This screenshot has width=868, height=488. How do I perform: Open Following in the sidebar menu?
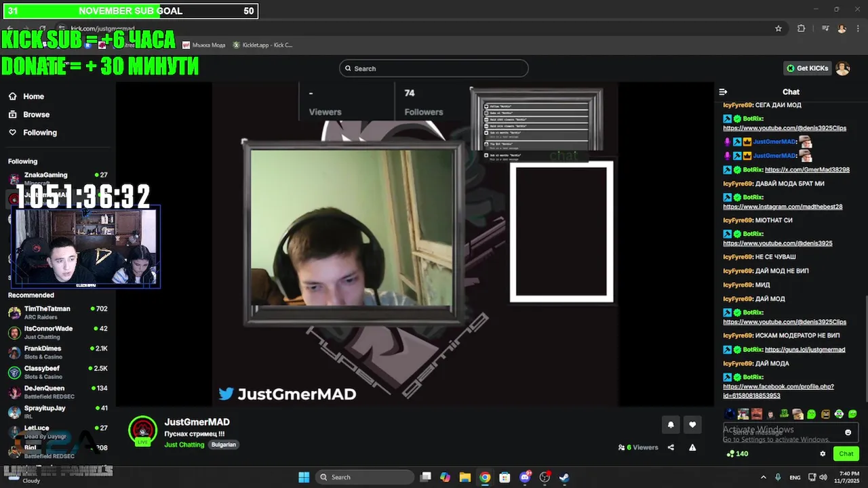(40, 133)
